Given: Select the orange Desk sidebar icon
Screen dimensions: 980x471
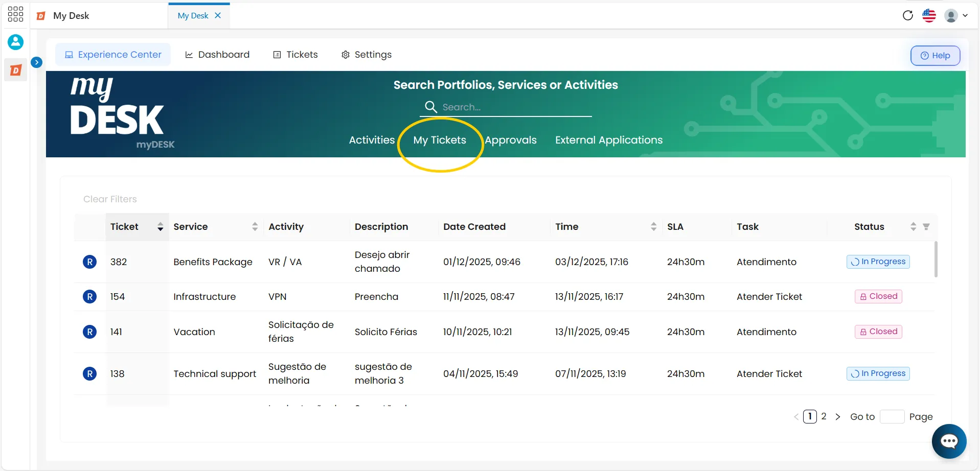Looking at the screenshot, I should [16, 70].
